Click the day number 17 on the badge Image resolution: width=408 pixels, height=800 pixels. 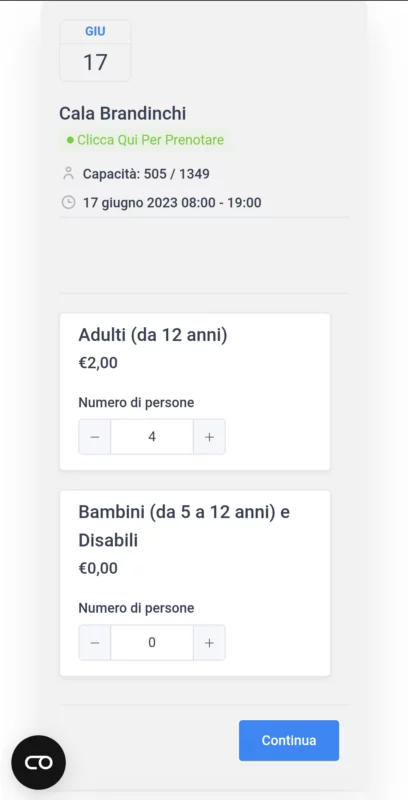coord(95,62)
